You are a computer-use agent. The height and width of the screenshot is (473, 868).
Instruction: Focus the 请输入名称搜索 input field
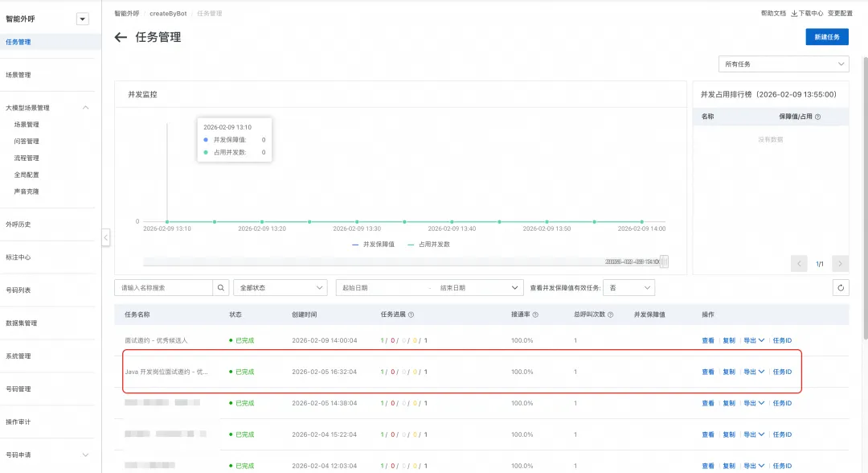tap(163, 288)
